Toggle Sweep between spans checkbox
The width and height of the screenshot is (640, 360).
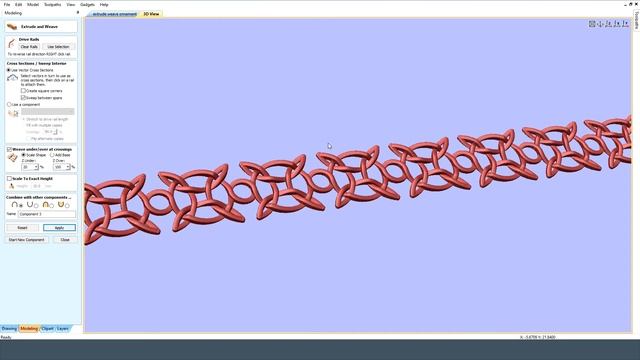click(x=23, y=98)
